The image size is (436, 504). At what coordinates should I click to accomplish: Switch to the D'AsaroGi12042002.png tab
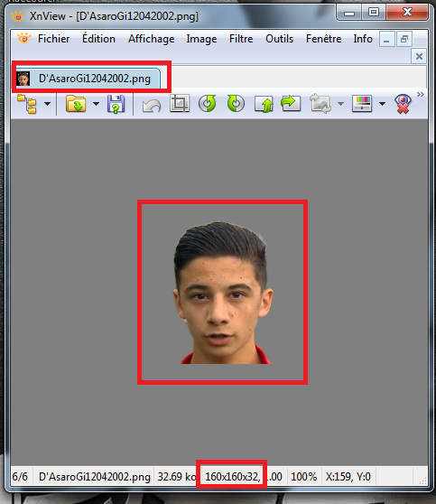pyautogui.click(x=88, y=79)
